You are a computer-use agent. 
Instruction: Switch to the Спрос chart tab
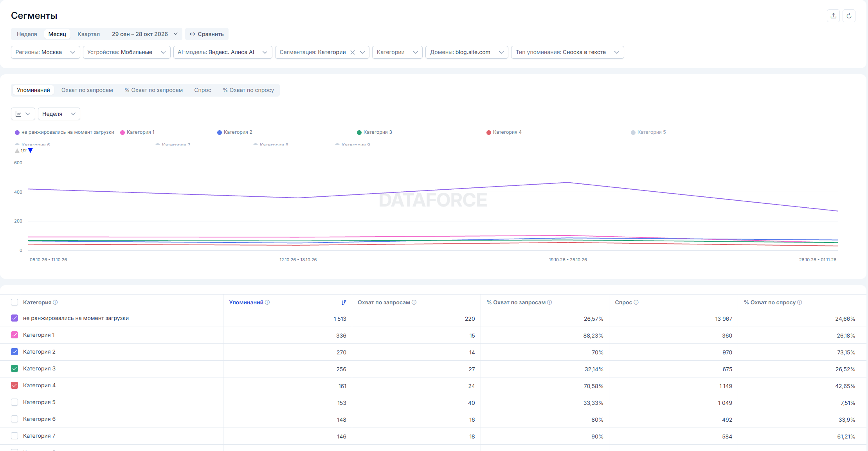coord(203,90)
